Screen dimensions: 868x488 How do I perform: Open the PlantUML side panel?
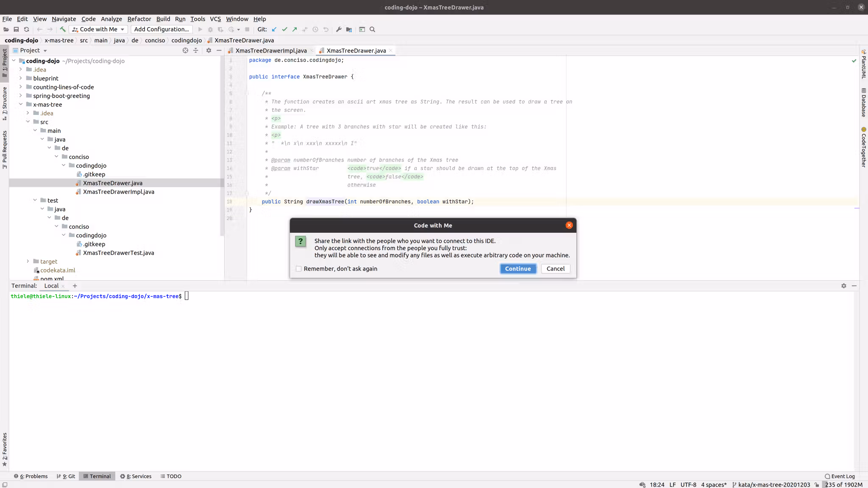click(x=863, y=64)
